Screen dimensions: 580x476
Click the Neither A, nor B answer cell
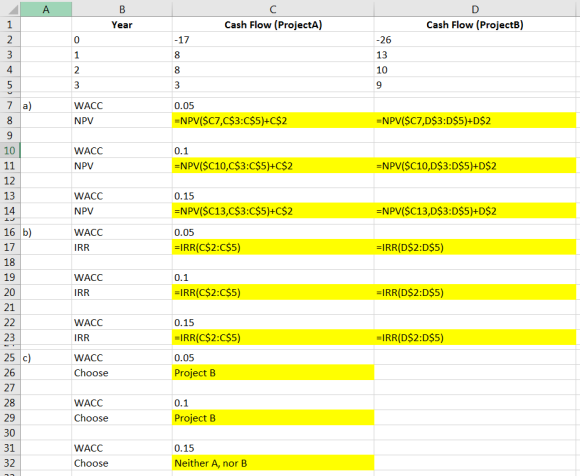(273, 463)
